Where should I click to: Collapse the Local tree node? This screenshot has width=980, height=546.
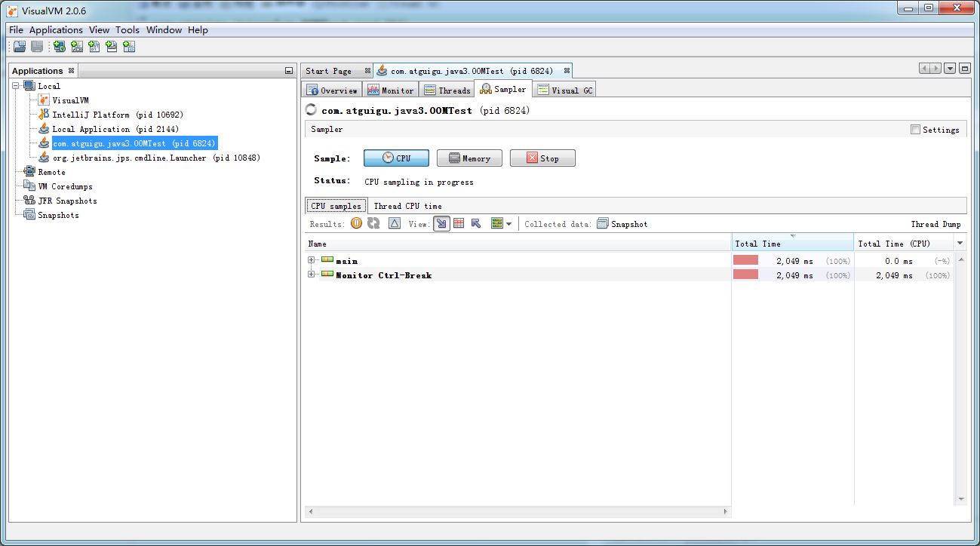coord(16,86)
